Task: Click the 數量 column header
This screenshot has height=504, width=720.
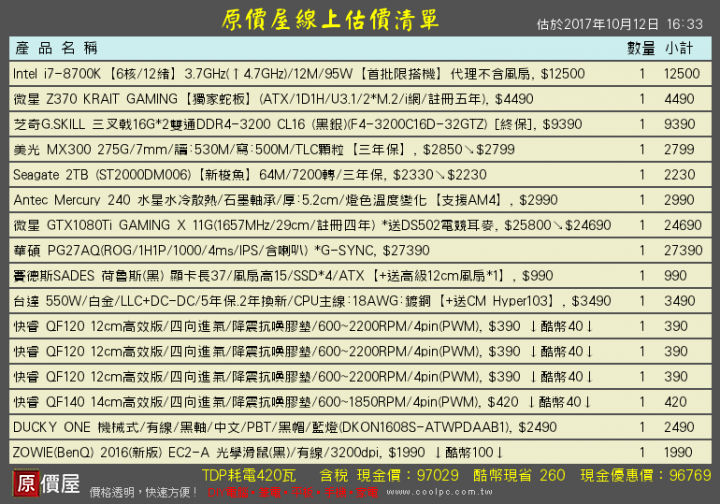Action: 641,48
